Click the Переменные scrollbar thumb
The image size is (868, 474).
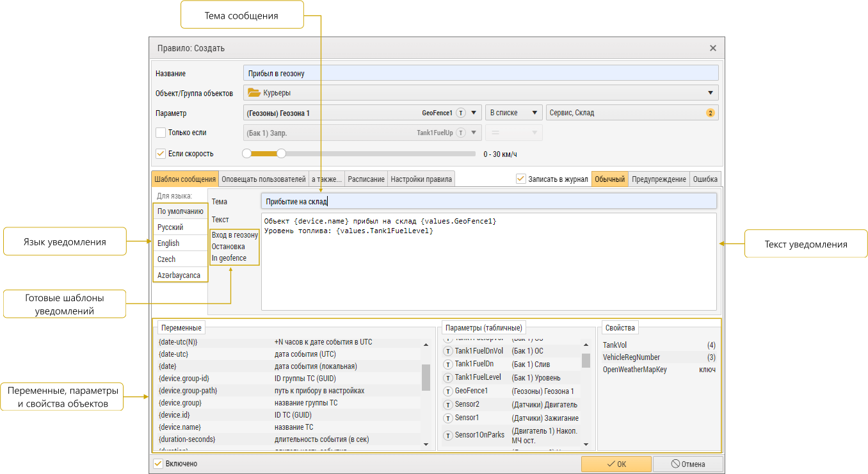[426, 377]
